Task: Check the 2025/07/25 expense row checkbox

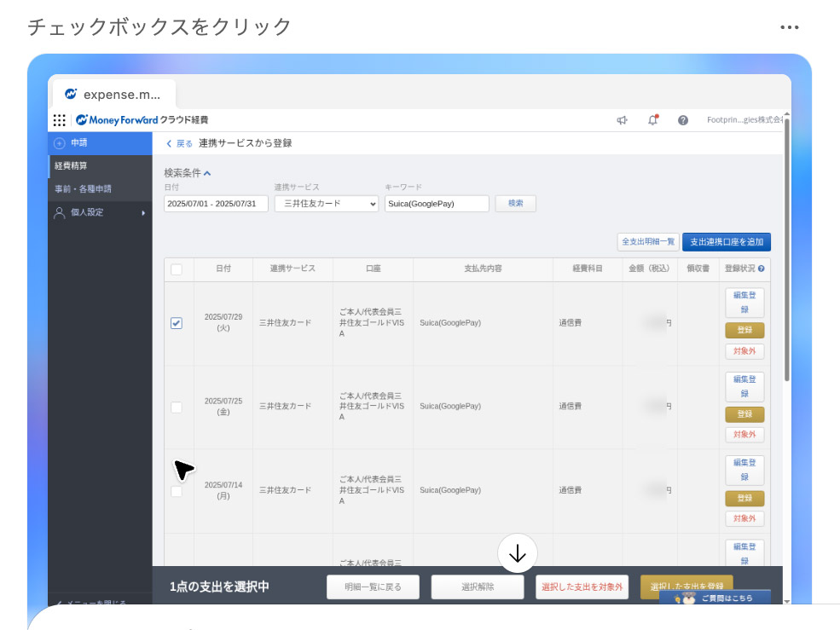Action: (177, 407)
